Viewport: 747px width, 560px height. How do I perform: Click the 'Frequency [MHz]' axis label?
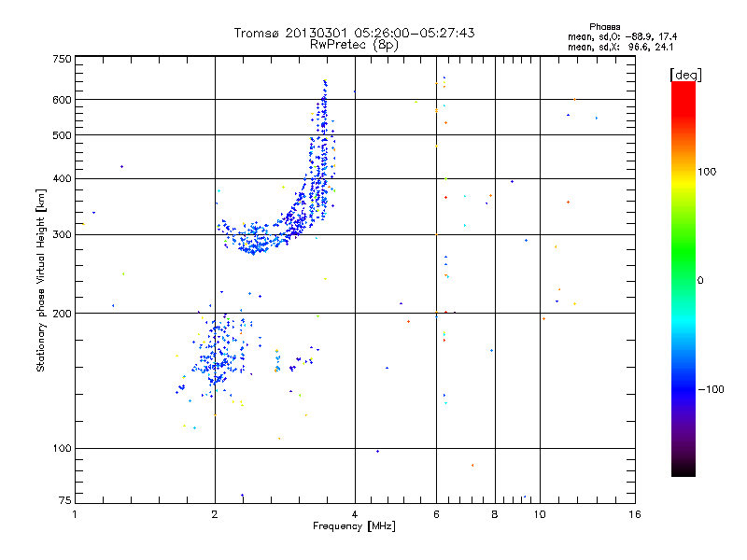354,526
